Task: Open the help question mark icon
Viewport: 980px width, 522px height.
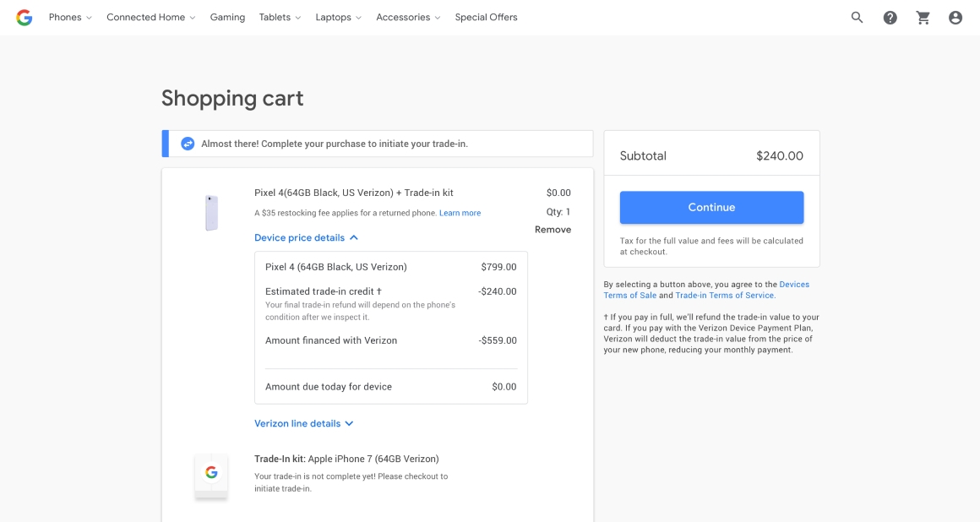Action: click(890, 18)
